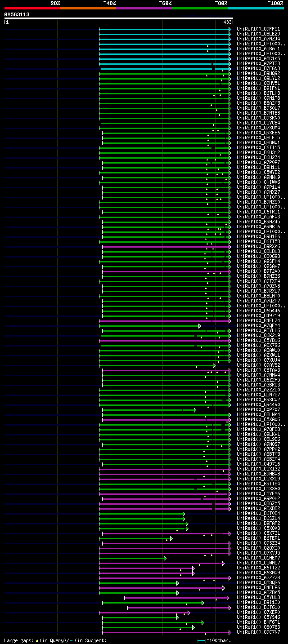Click the orange ~40% identity legend segment
Screen dimensions: 288x644
pyautogui.click(x=88, y=8)
